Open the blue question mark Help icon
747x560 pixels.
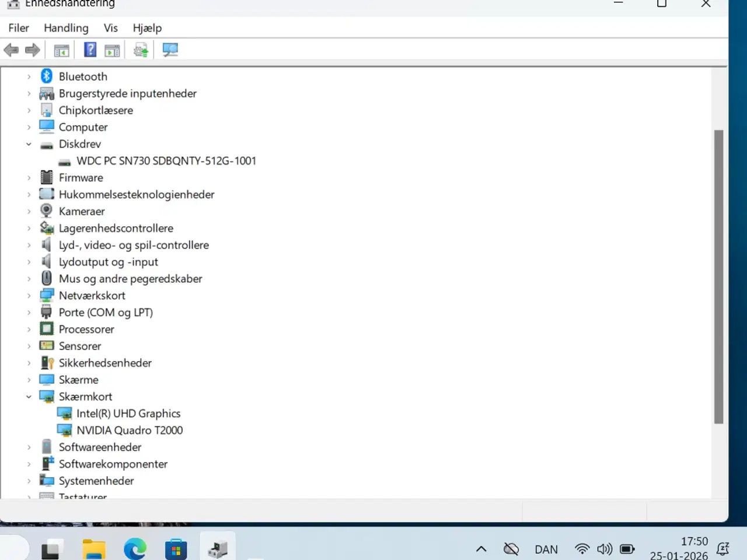(90, 50)
